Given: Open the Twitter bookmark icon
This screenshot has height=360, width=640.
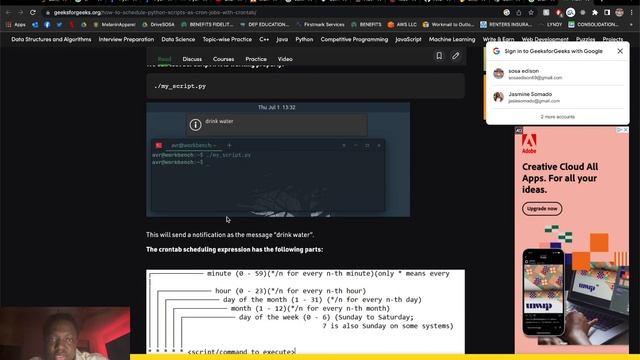Looking at the screenshot, I should [x=60, y=24].
